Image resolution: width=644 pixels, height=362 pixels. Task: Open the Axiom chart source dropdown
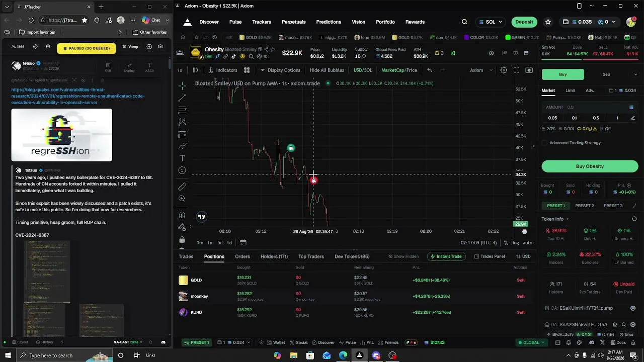pyautogui.click(x=481, y=70)
